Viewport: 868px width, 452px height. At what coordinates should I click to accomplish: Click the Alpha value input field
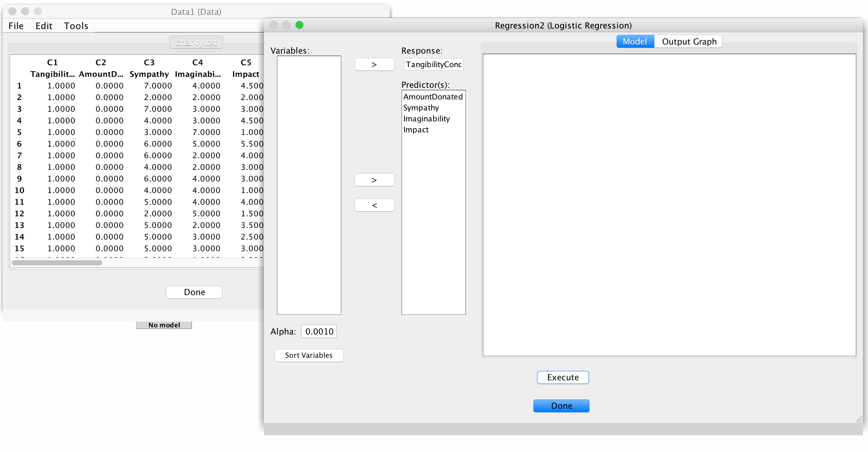click(x=318, y=331)
